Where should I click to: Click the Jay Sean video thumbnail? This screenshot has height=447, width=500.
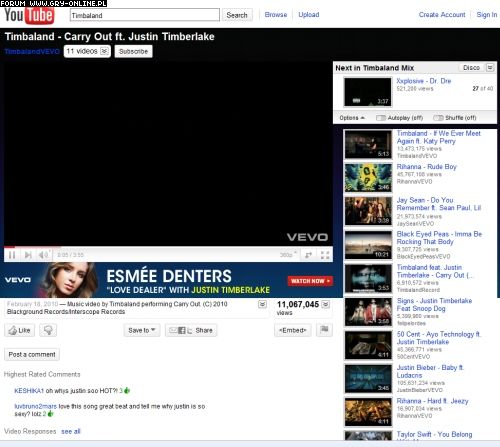(368, 211)
